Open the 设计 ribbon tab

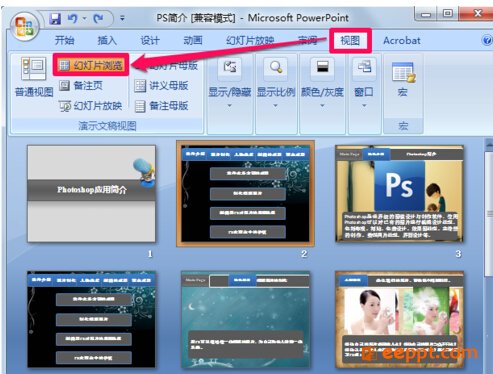[150, 41]
